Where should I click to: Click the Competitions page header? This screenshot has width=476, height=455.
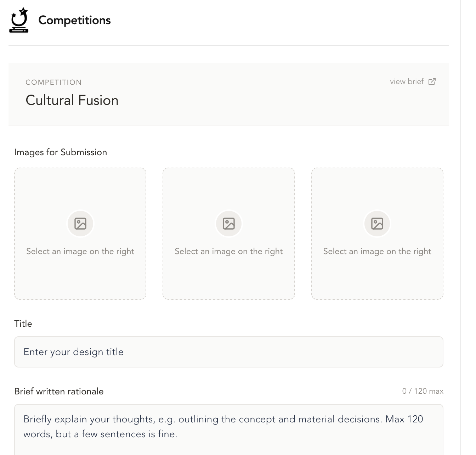coord(74,20)
